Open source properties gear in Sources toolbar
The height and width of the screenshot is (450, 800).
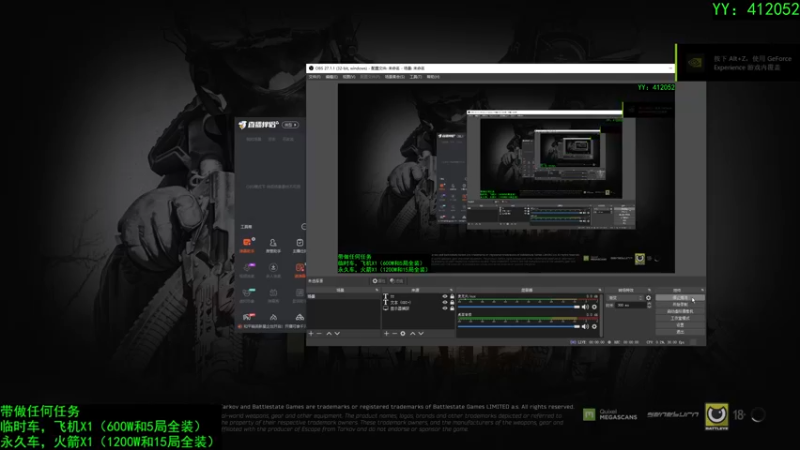tap(403, 334)
